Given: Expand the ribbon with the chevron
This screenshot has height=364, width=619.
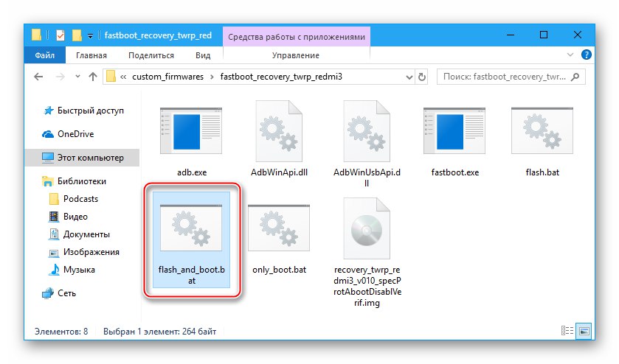Looking at the screenshot, I should pos(570,55).
